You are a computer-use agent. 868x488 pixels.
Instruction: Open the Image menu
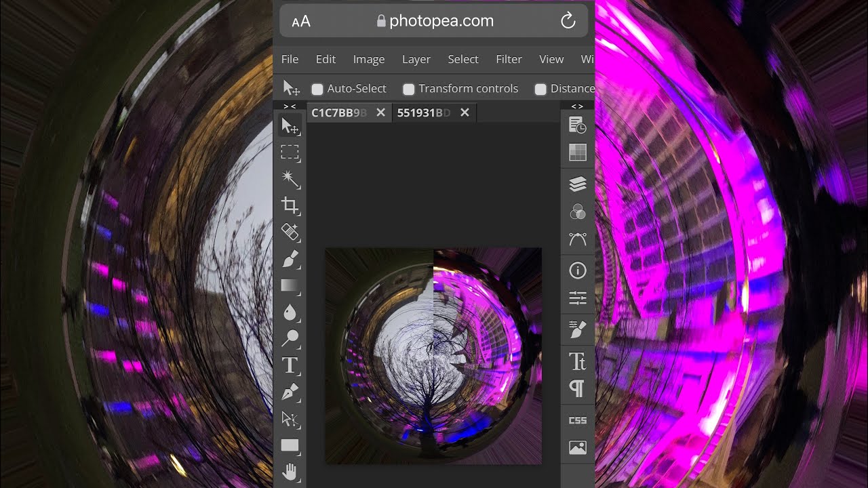(369, 59)
